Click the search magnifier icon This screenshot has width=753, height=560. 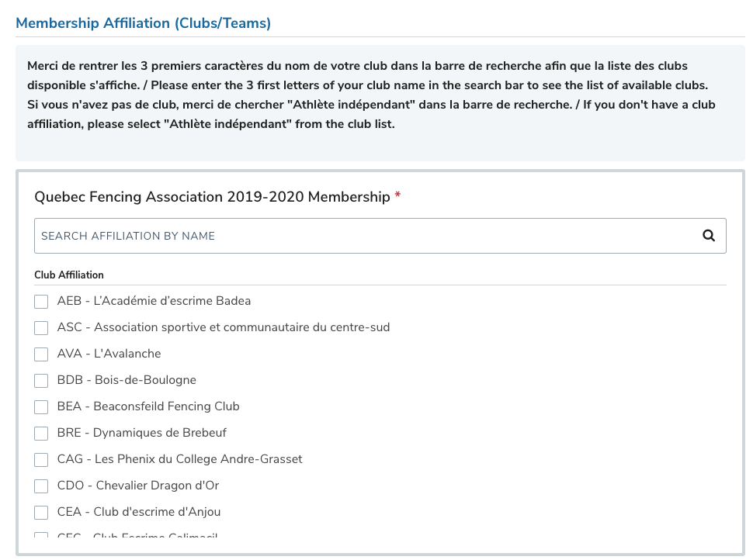click(x=708, y=236)
